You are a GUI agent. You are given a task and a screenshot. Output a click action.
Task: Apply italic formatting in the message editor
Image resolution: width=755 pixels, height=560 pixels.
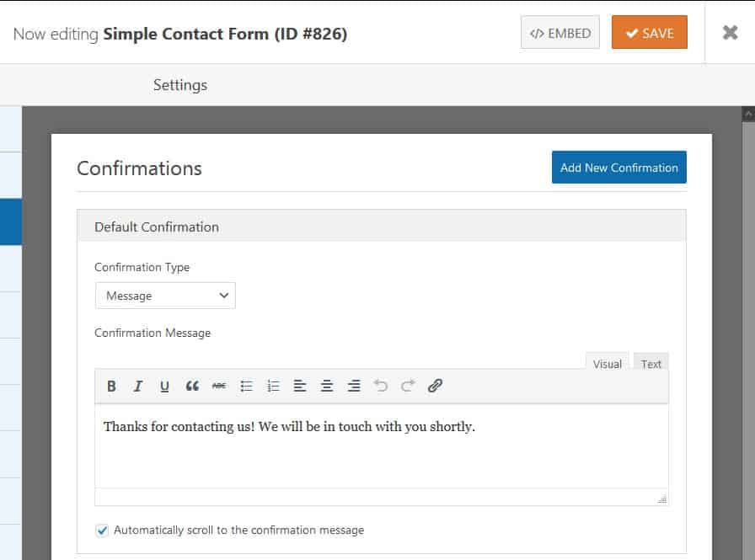(138, 386)
